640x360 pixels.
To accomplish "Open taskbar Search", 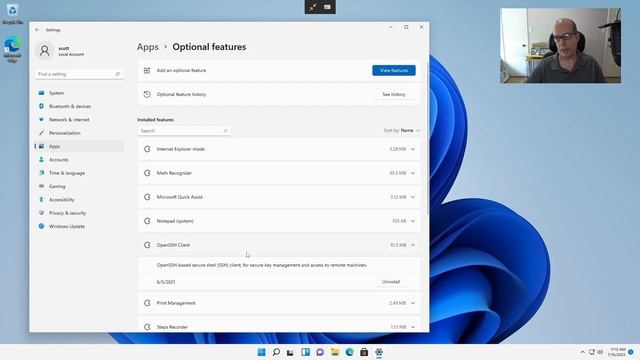I will pyautogui.click(x=276, y=352).
